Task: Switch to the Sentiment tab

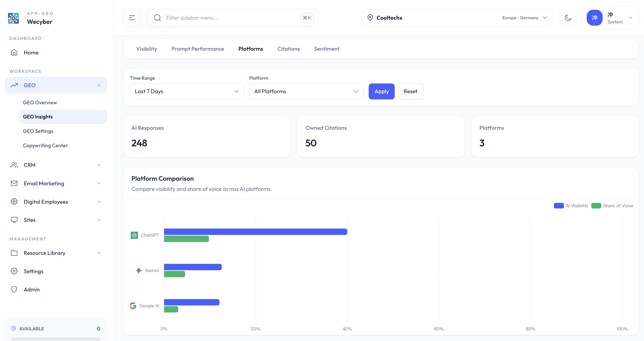Action: pos(326,49)
